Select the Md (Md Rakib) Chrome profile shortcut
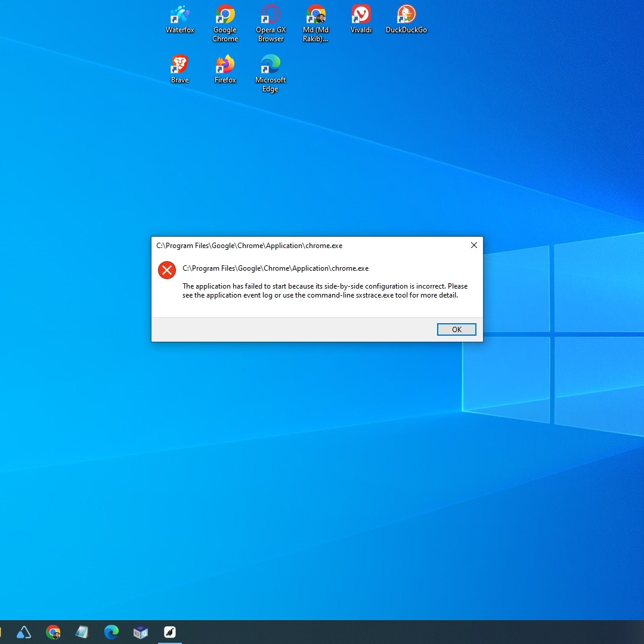Viewport: 644px width, 644px height. point(315,23)
